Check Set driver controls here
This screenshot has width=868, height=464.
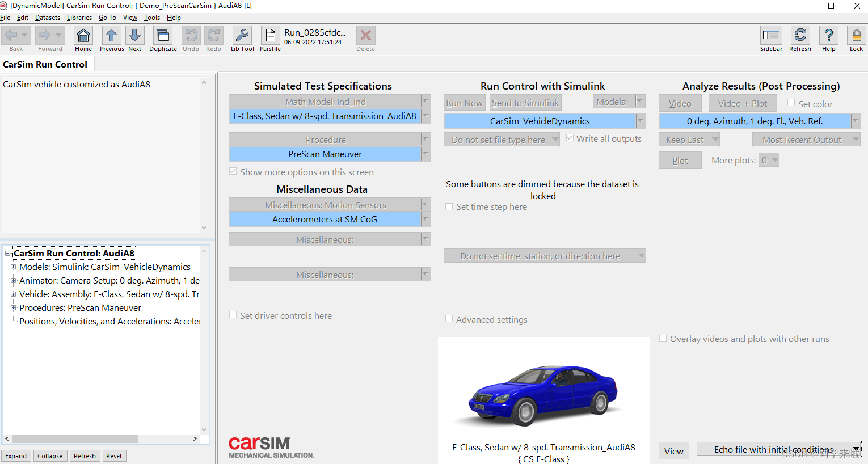coord(233,315)
